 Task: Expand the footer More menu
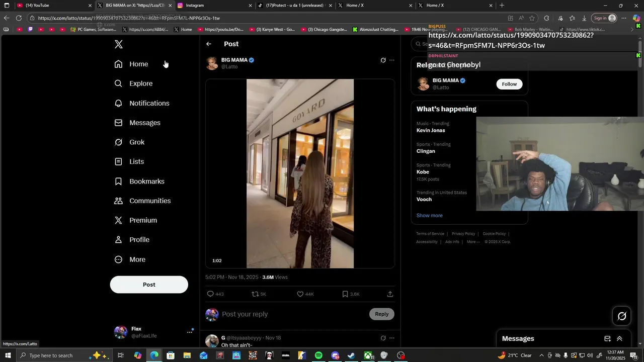(473, 242)
